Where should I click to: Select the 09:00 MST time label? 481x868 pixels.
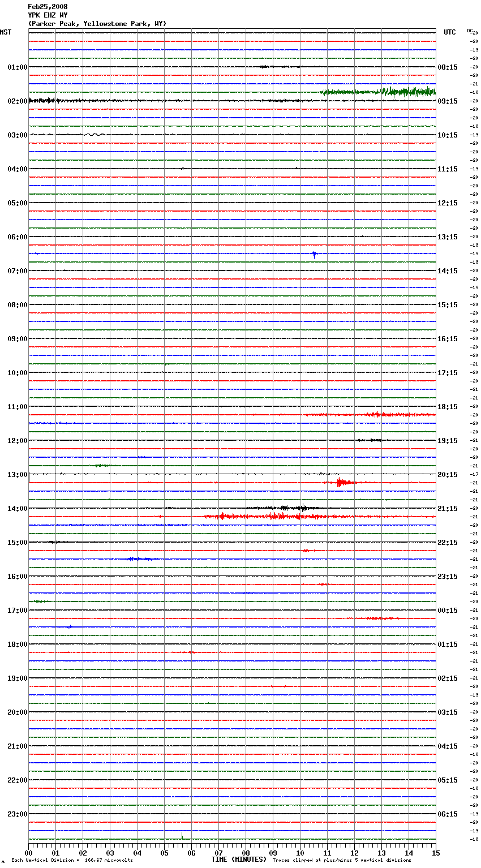pos(18,339)
